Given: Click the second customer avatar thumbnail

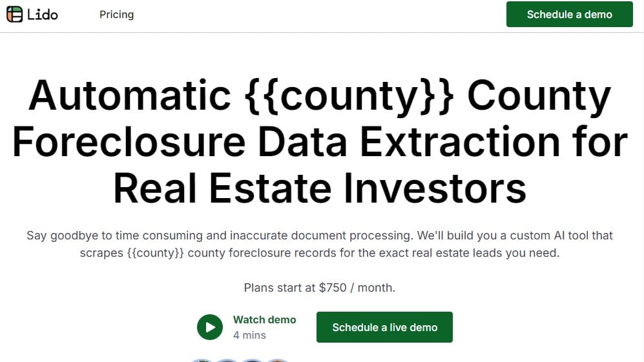Looking at the screenshot, I should click(227, 360).
